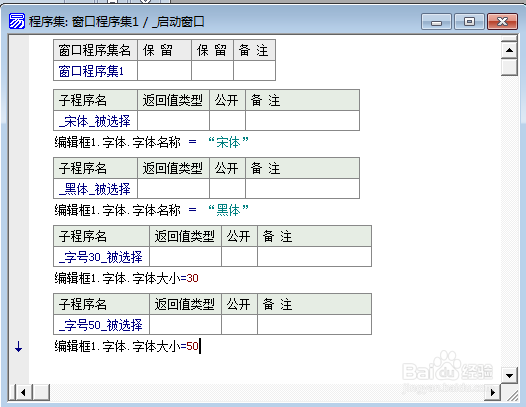
Task: Click 备注 cell of _字号50_被选择 row
Action: coord(314,325)
